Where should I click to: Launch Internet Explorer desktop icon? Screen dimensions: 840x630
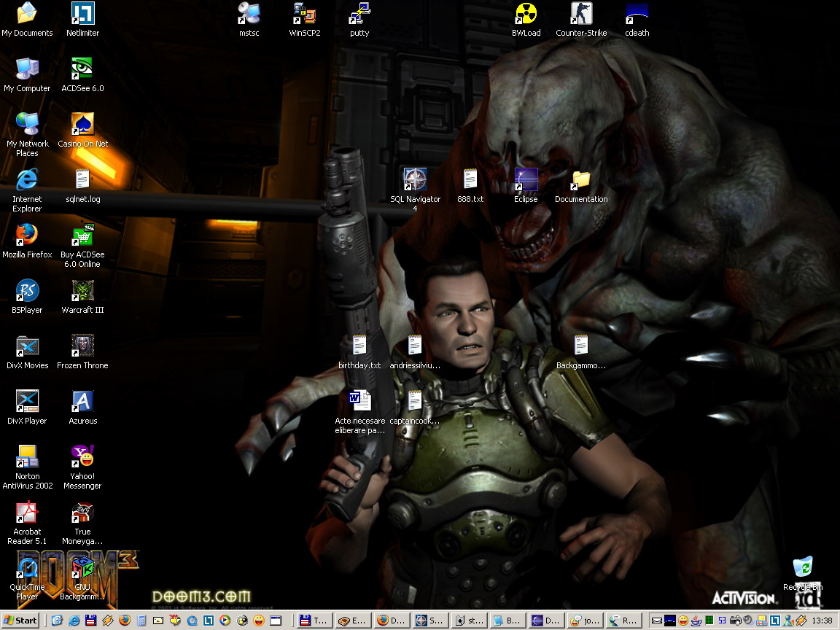click(x=27, y=191)
